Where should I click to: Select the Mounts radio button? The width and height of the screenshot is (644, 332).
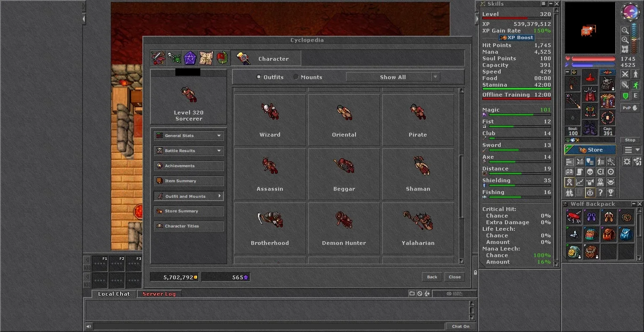pyautogui.click(x=296, y=77)
